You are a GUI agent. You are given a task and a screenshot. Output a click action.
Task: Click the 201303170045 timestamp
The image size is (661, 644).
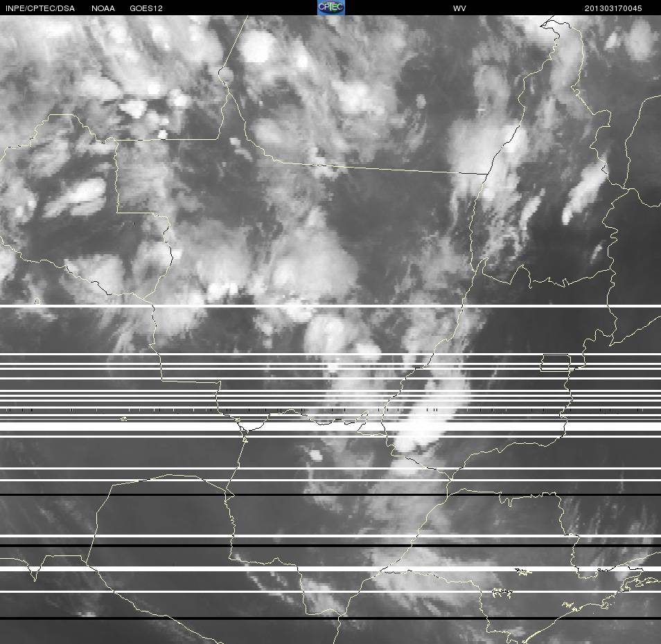point(613,8)
